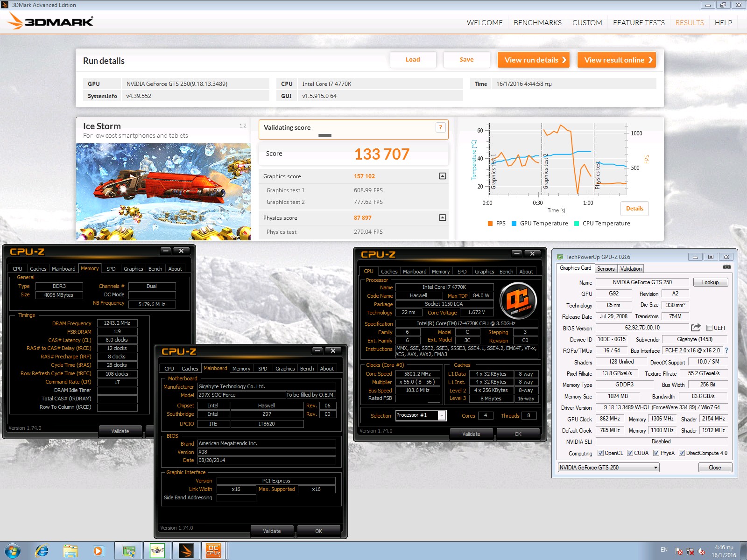The image size is (747, 560).
Task: Click View result online button
Action: tap(617, 60)
